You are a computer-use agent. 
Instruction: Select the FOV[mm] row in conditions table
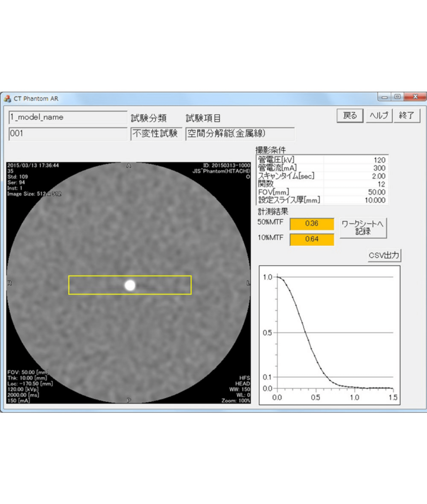click(322, 192)
